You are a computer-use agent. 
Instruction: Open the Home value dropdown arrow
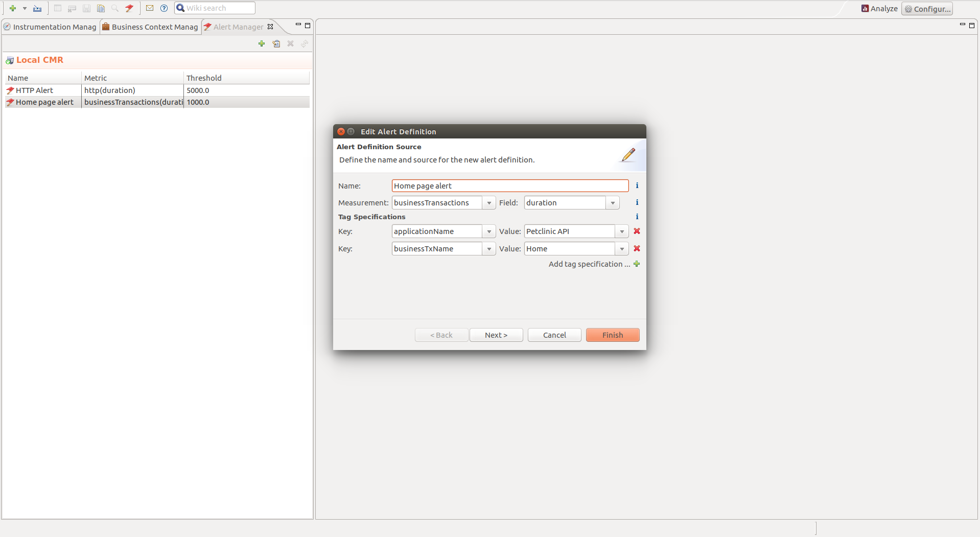pos(622,249)
